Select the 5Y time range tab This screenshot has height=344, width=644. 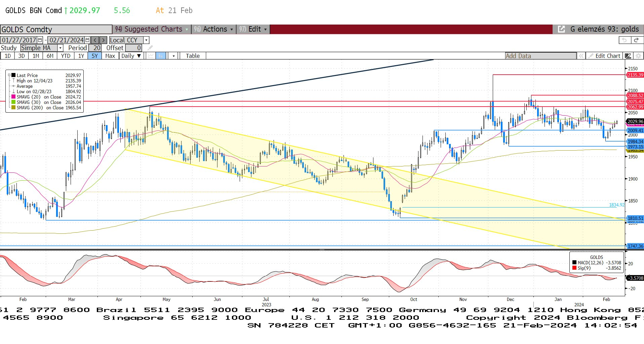click(x=95, y=56)
